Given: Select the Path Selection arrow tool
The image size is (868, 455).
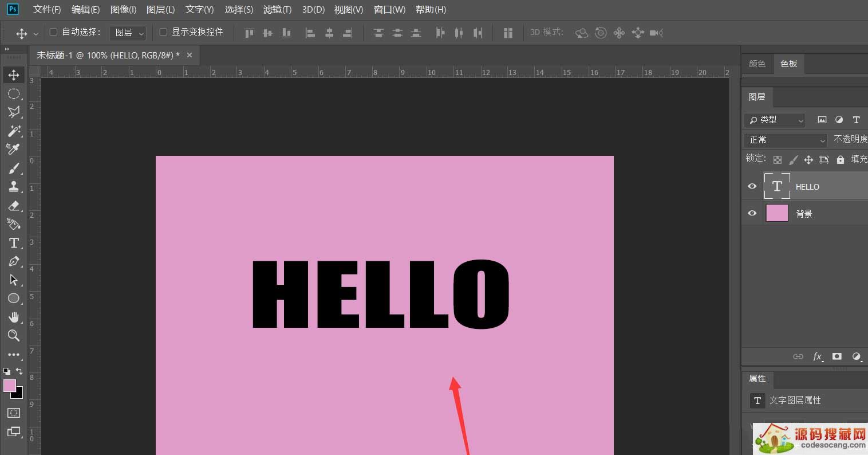Looking at the screenshot, I should [14, 280].
